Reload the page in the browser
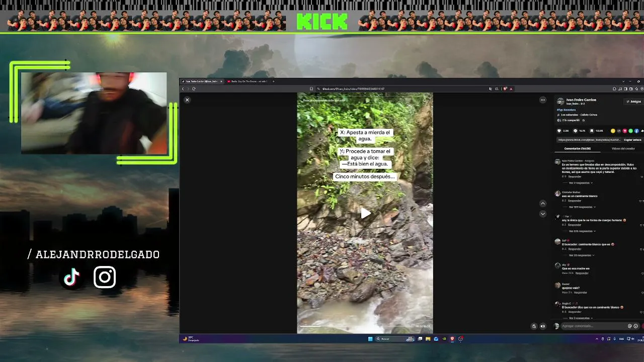The height and width of the screenshot is (362, 644). [x=194, y=89]
